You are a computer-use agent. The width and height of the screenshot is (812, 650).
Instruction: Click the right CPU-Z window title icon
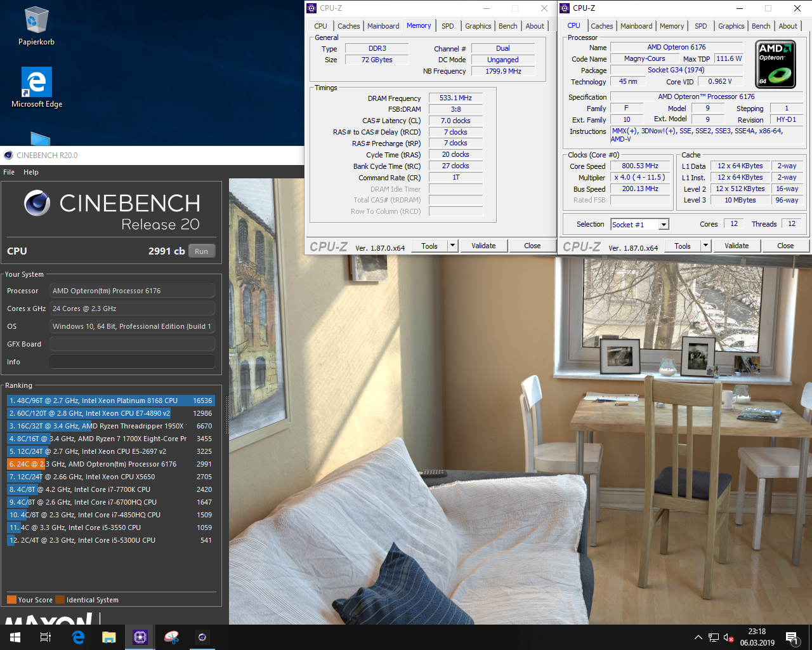tap(565, 8)
